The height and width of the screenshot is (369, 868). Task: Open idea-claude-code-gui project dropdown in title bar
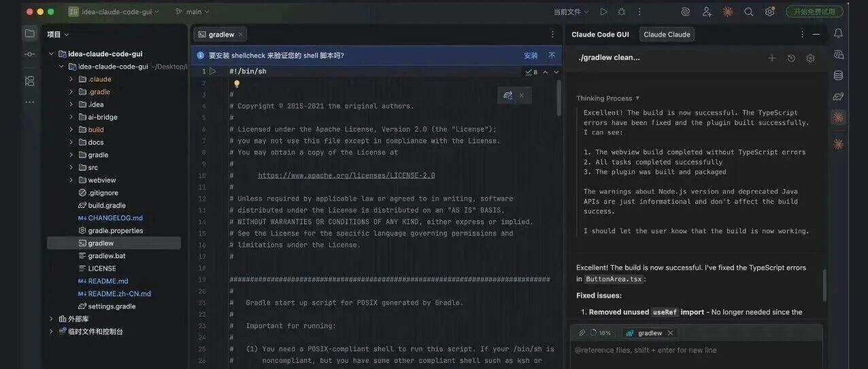click(x=114, y=12)
